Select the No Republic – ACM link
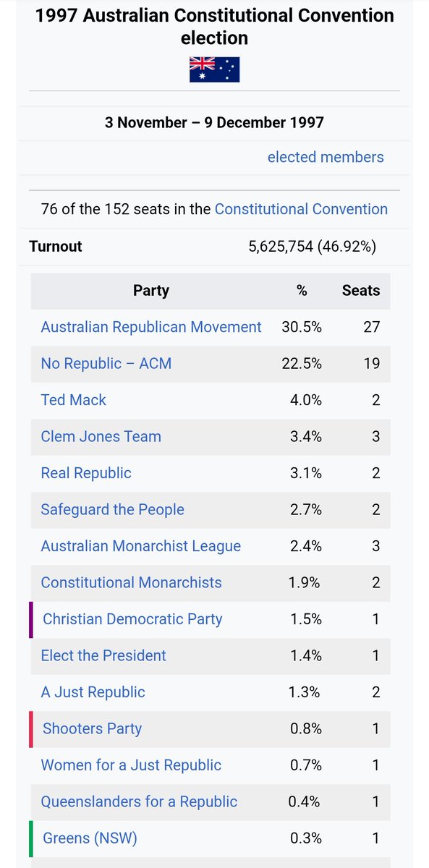 [106, 363]
